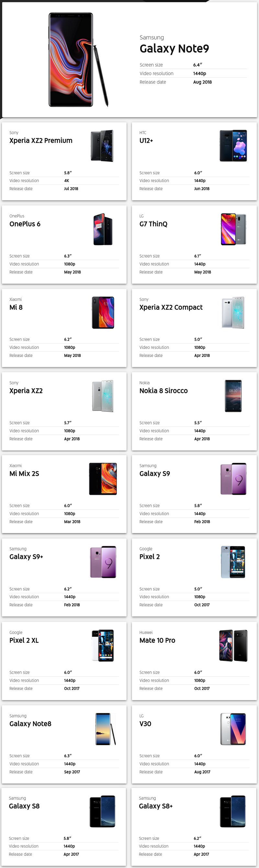Click the Xperia XZ2 Premium thumbnail

pyautogui.click(x=102, y=146)
